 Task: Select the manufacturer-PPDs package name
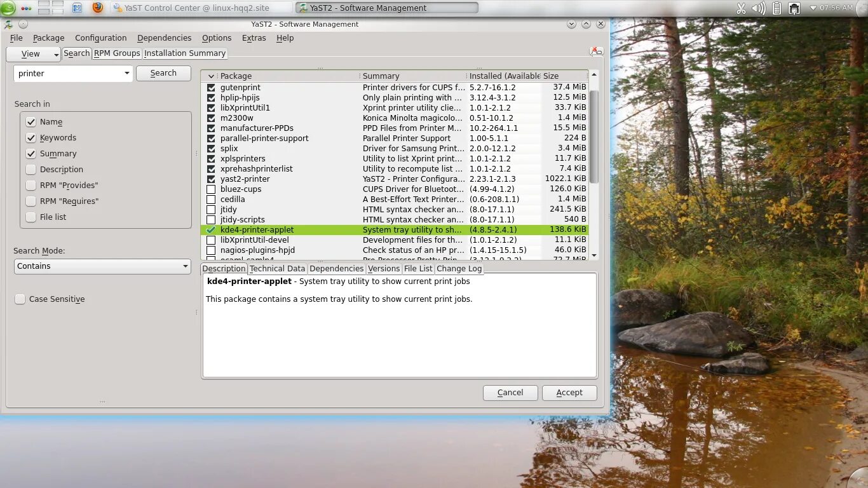(x=257, y=128)
